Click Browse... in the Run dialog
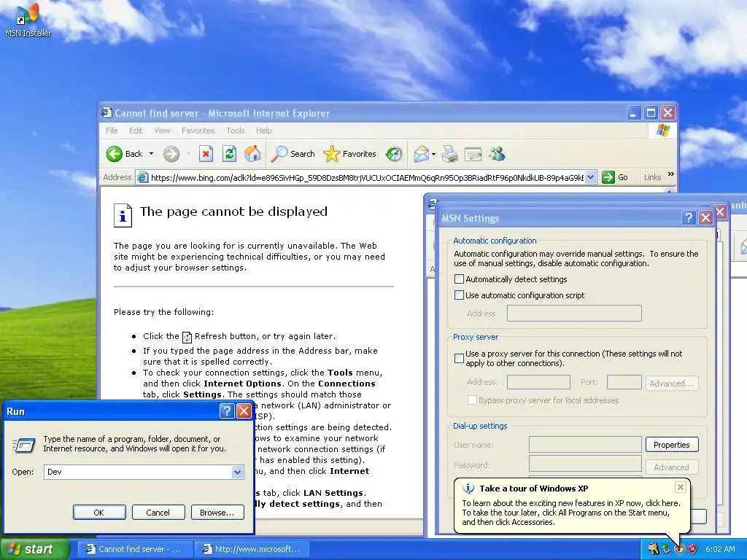The width and height of the screenshot is (747, 560). pyautogui.click(x=217, y=513)
